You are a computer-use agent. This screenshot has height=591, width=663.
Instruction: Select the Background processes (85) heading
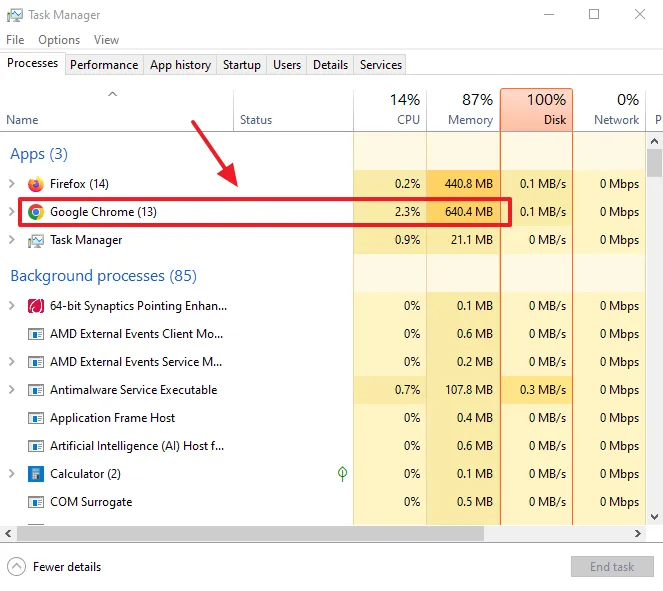pos(104,276)
